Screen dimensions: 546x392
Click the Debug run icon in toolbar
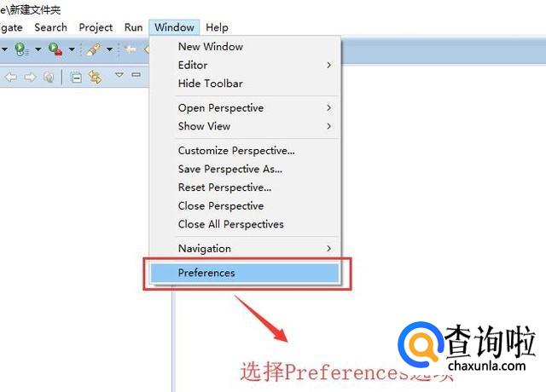20,49
